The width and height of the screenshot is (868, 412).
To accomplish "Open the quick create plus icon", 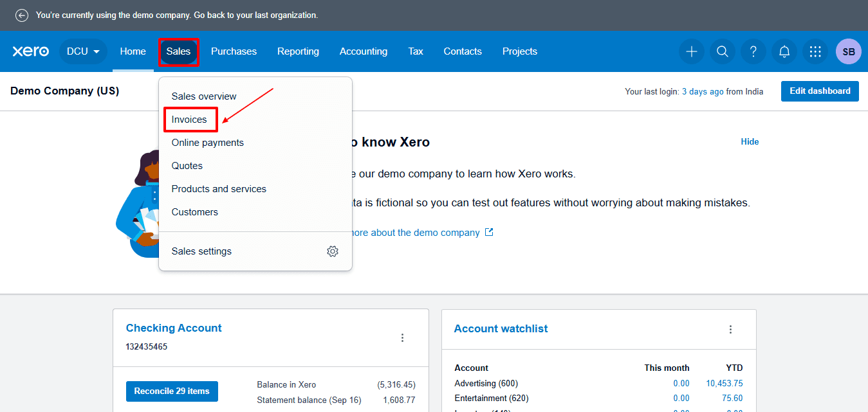I will [691, 51].
